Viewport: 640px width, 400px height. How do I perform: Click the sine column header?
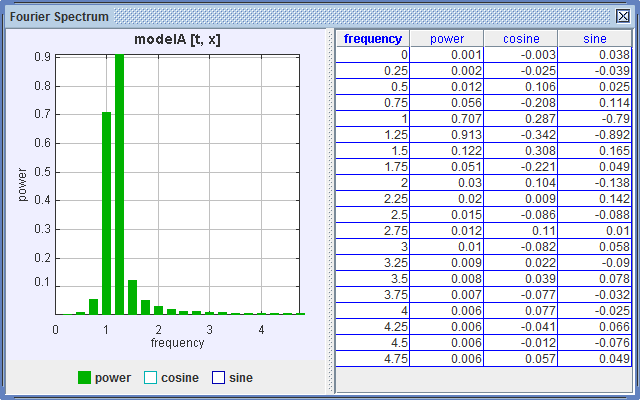click(x=596, y=39)
